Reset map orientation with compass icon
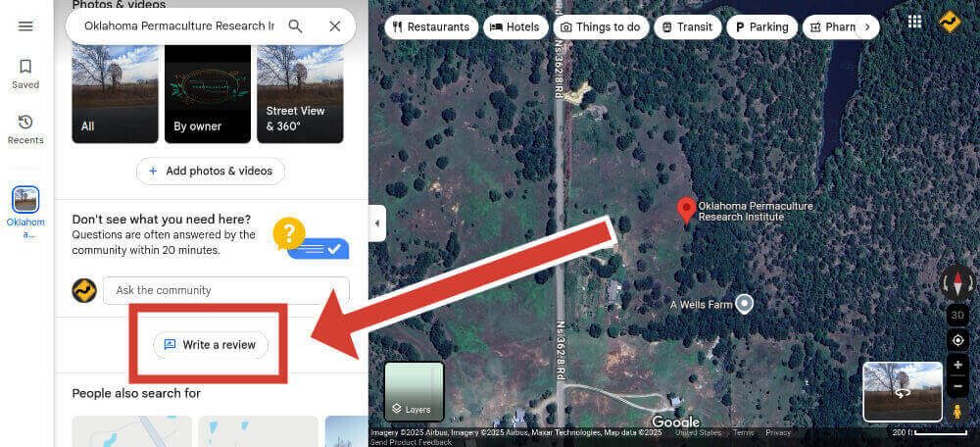 click(956, 284)
